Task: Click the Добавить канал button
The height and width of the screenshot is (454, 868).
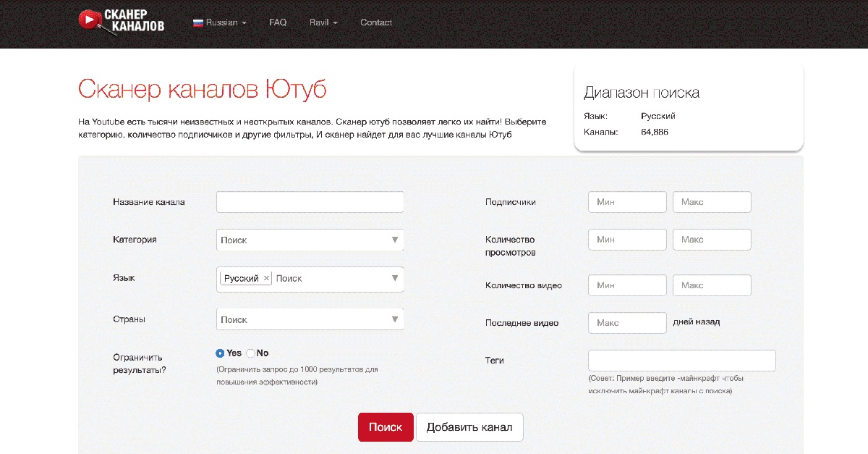Action: click(x=469, y=427)
